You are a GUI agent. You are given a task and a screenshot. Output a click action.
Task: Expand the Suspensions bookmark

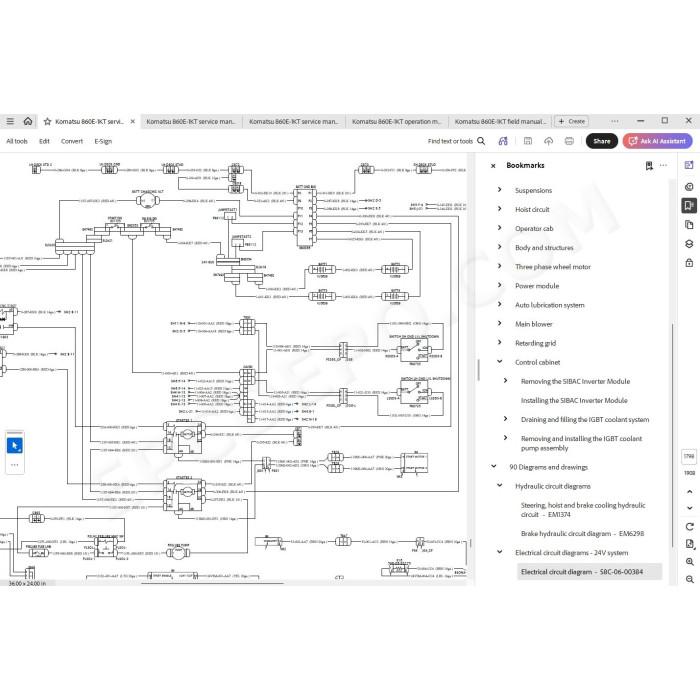click(x=500, y=190)
